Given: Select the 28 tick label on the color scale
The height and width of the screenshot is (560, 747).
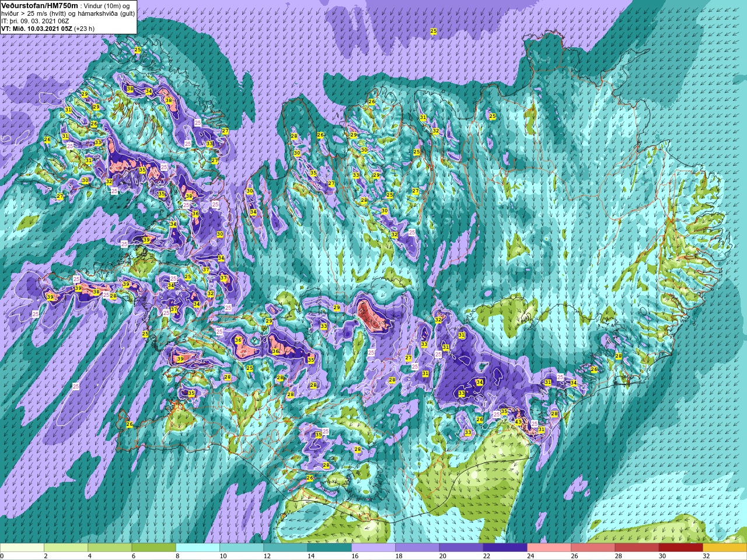Looking at the screenshot, I should [619, 556].
